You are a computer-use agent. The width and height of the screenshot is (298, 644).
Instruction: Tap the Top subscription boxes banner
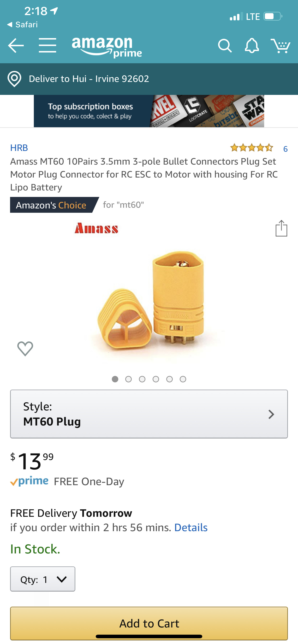[149, 111]
